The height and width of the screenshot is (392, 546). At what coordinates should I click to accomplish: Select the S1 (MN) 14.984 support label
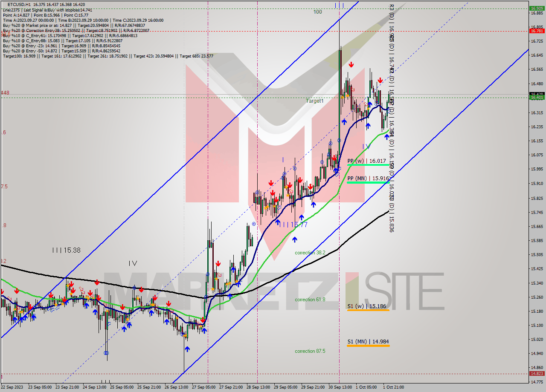(368, 341)
